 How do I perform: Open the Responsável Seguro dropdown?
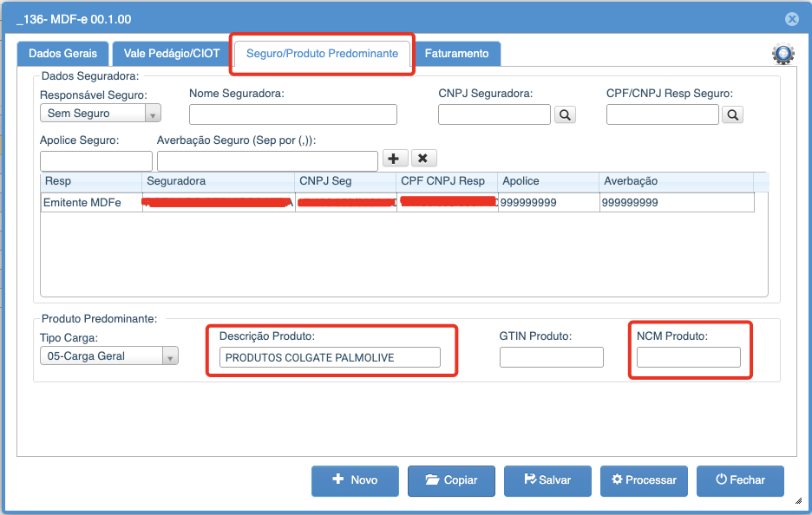[x=101, y=114]
